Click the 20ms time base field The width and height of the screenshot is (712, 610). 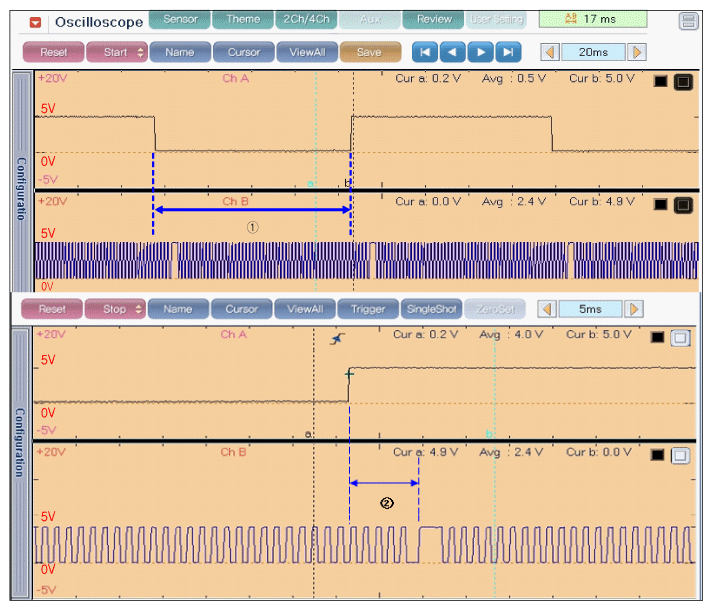593,52
